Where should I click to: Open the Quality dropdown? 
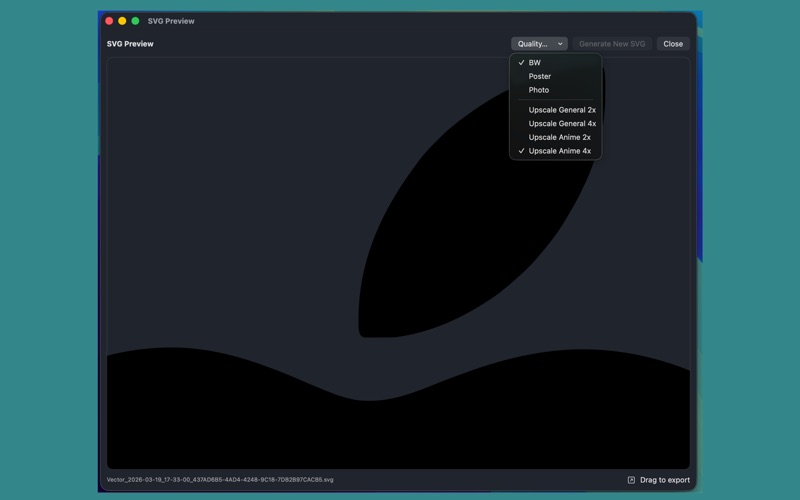click(x=539, y=44)
